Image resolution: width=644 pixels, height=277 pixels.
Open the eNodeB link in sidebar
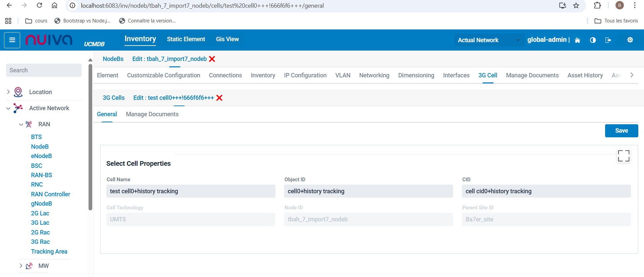[x=41, y=156]
